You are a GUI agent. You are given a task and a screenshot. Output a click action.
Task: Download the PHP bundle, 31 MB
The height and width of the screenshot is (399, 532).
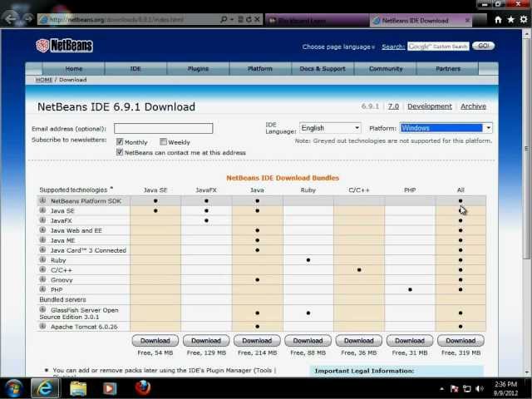pyautogui.click(x=410, y=340)
